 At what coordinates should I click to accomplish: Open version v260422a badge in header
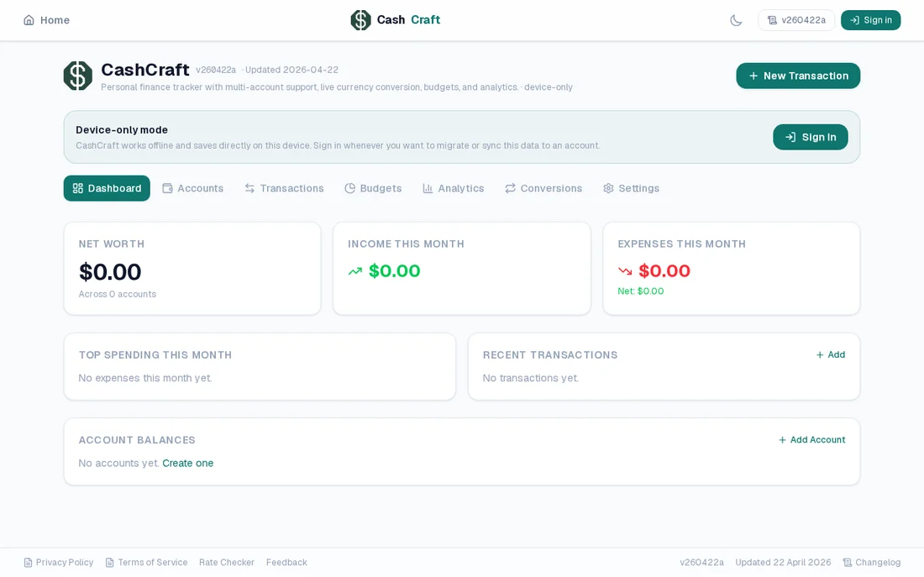[796, 20]
